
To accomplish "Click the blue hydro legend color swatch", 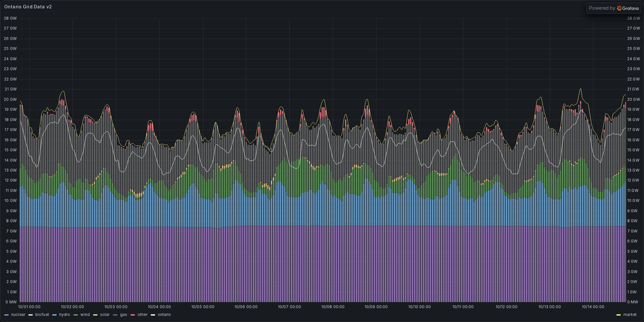I will 55,314.
